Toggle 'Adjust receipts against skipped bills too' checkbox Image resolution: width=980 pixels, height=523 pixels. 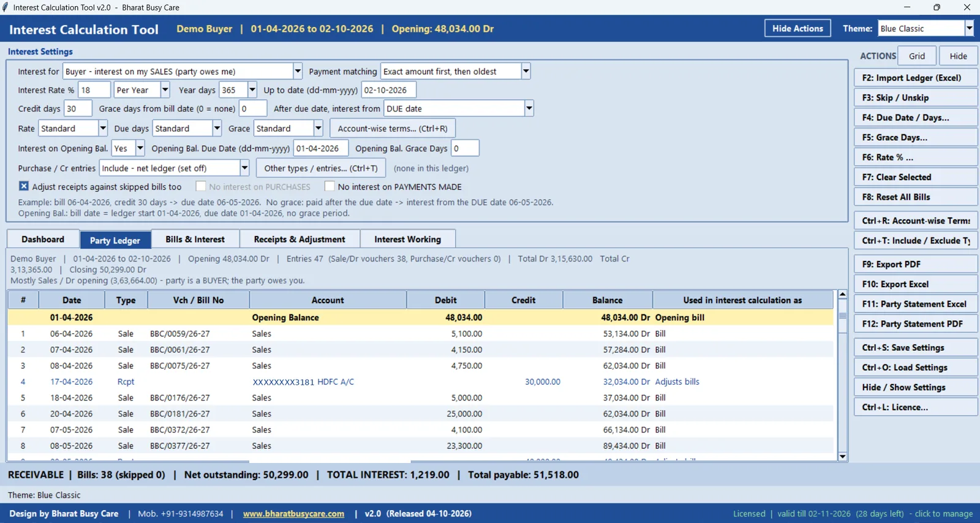tap(24, 186)
